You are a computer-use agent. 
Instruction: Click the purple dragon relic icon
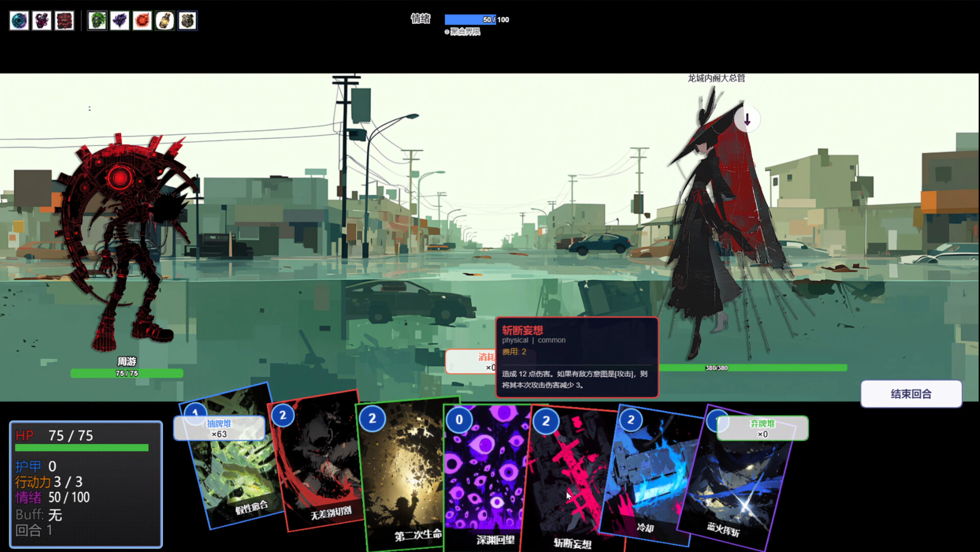pyautogui.click(x=120, y=21)
